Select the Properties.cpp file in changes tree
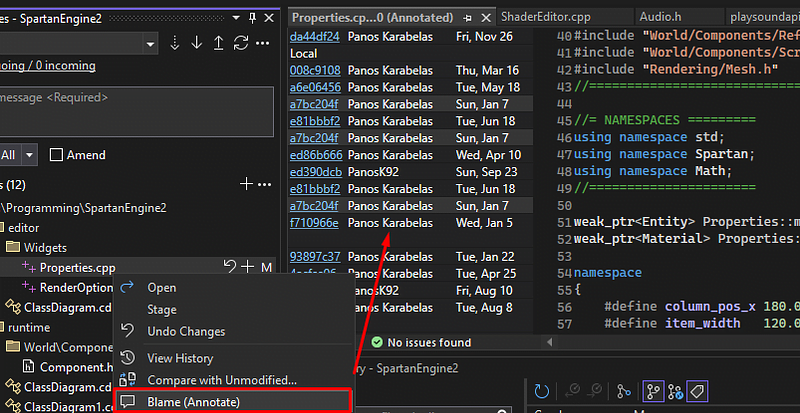Viewport: 800px width, 413px height. click(x=78, y=268)
